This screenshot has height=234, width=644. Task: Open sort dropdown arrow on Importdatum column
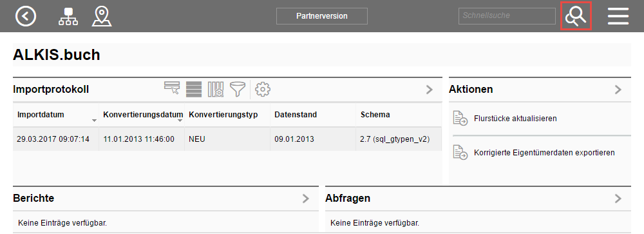tap(94, 121)
